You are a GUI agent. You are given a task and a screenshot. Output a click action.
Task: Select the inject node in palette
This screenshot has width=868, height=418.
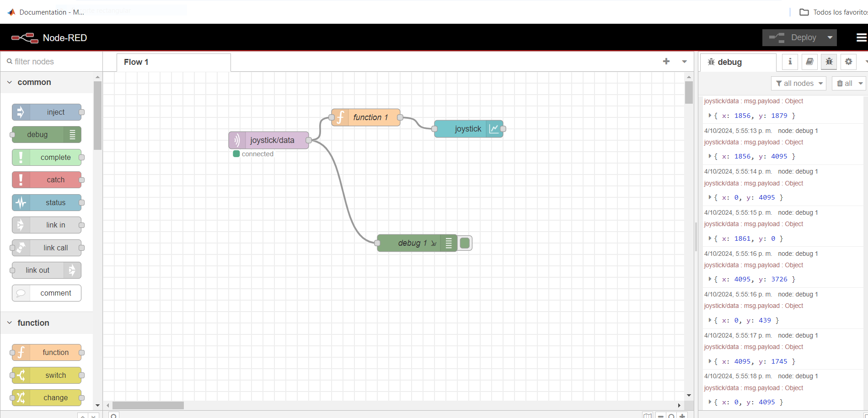(x=47, y=112)
